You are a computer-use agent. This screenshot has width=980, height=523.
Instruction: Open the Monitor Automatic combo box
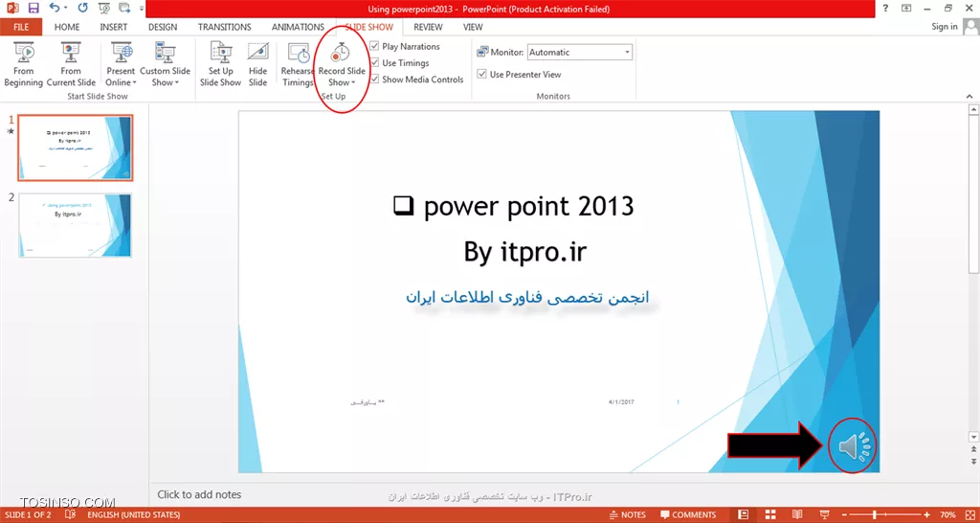tap(580, 53)
